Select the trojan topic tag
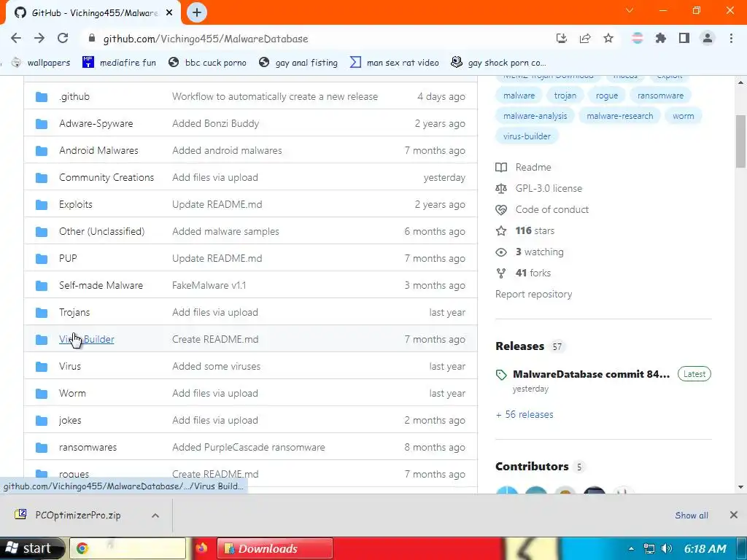This screenshot has height=560, width=747. (x=565, y=96)
